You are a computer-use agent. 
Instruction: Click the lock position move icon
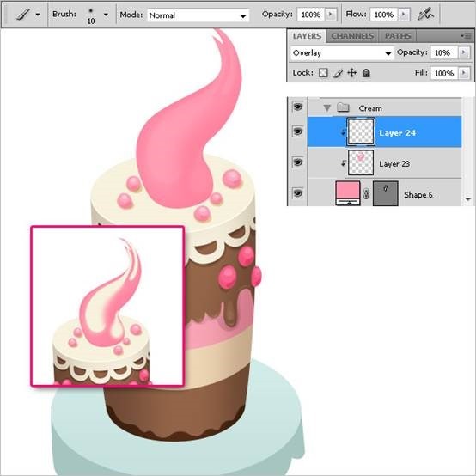click(351, 73)
